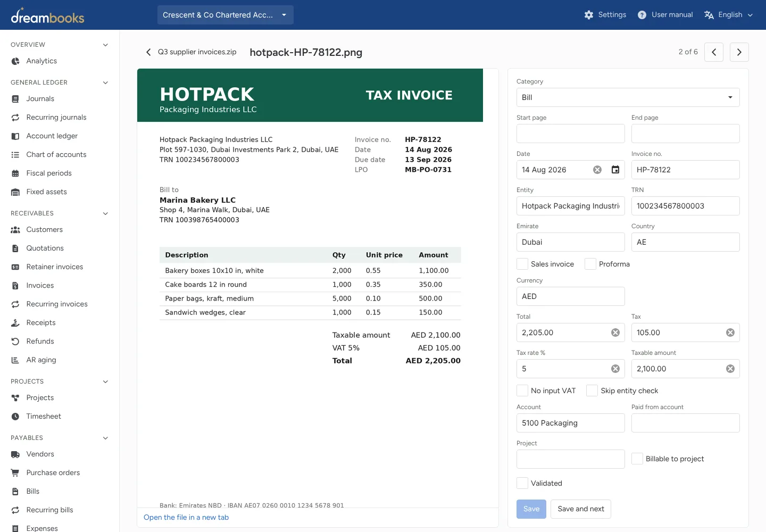The height and width of the screenshot is (532, 766).
Task: Click the Purchase orders cart icon
Action: pyautogui.click(x=15, y=473)
